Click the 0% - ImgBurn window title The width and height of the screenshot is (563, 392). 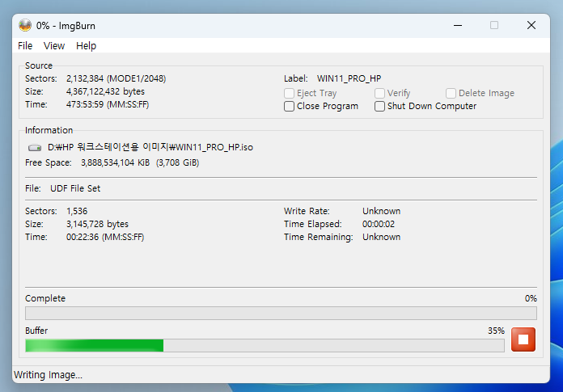point(66,26)
